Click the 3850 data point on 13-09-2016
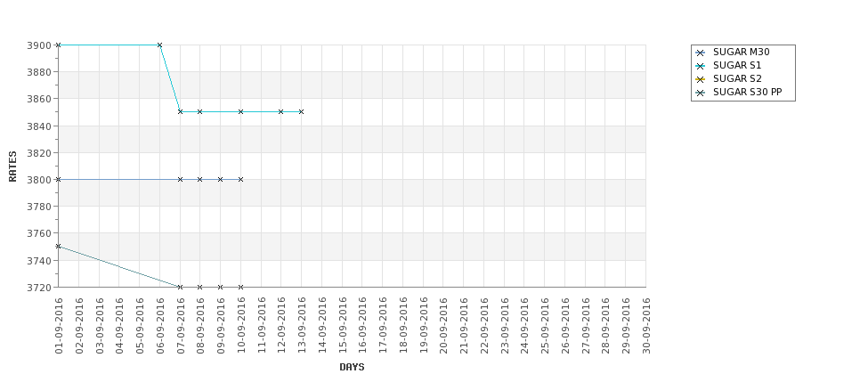The width and height of the screenshot is (868, 382). [301, 112]
